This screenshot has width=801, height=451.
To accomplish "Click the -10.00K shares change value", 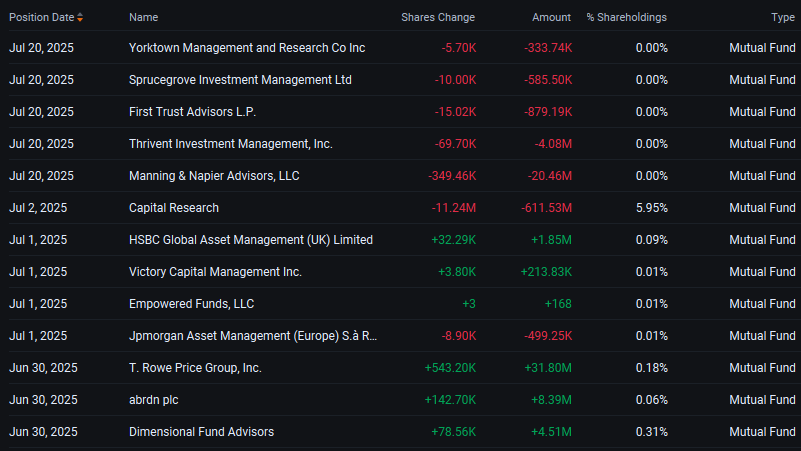I will tap(455, 80).
